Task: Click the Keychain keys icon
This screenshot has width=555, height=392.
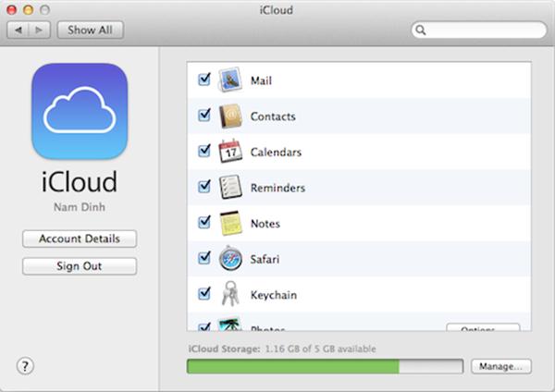Action: click(x=230, y=294)
